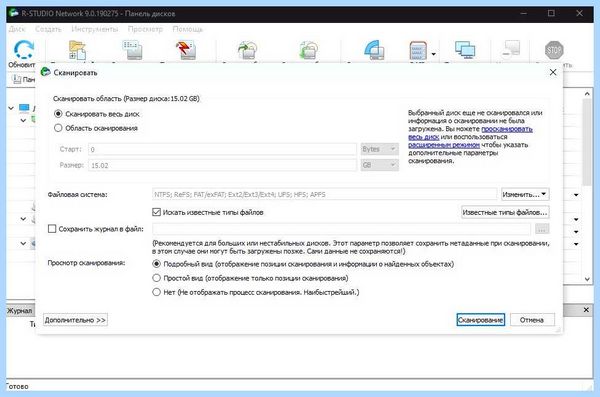The width and height of the screenshot is (600, 397).
Task: Click the Сканировать область (Размер диска:15.02 GB) label
Action: pyautogui.click(x=126, y=98)
